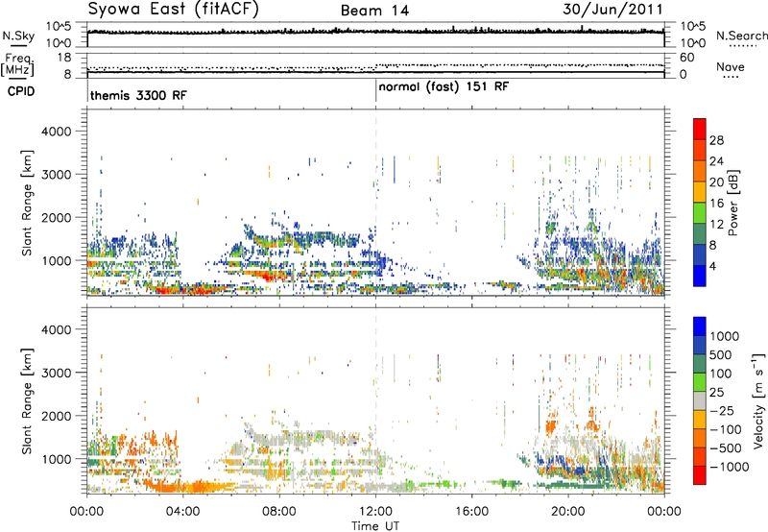Click the "Beam 14" heading

(x=374, y=11)
